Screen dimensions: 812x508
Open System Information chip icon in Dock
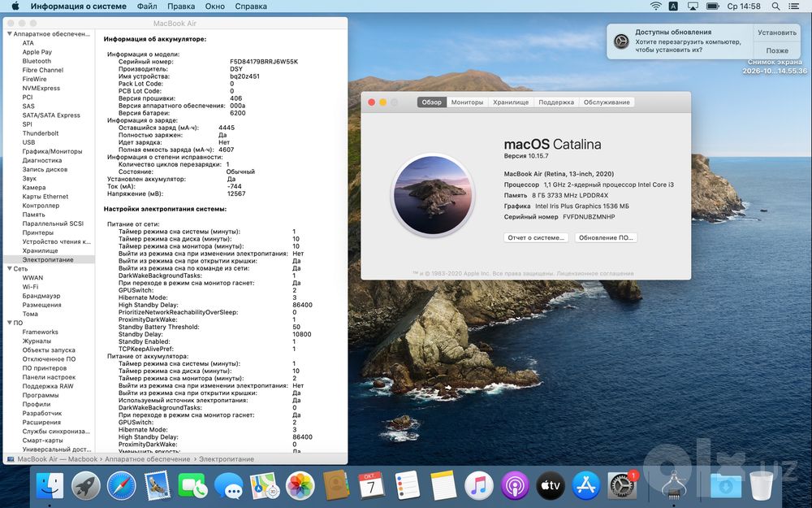click(x=674, y=486)
